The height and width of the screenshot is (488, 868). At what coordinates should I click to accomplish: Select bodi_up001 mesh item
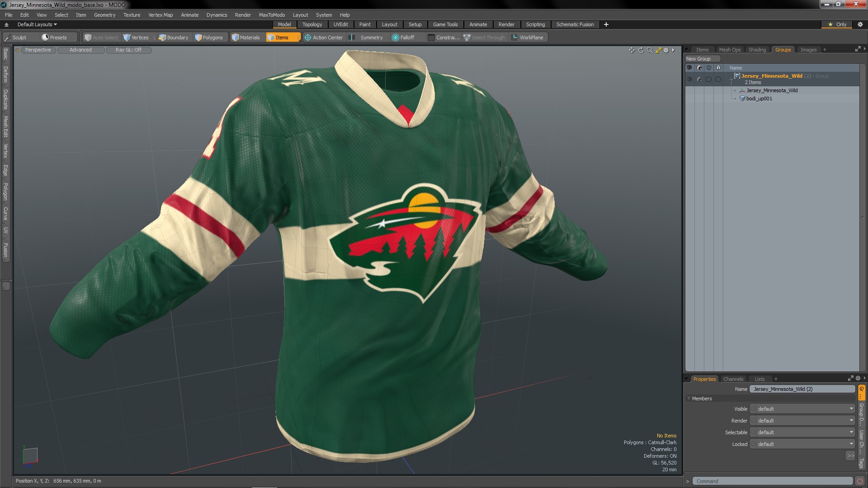pos(759,99)
